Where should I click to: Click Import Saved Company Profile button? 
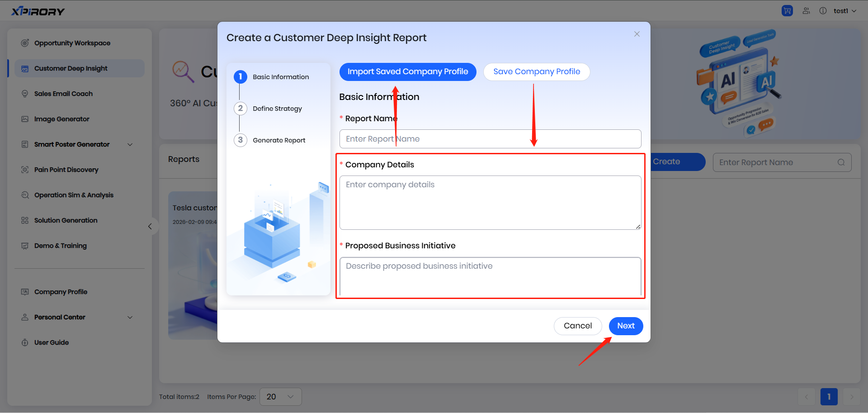[x=407, y=72]
